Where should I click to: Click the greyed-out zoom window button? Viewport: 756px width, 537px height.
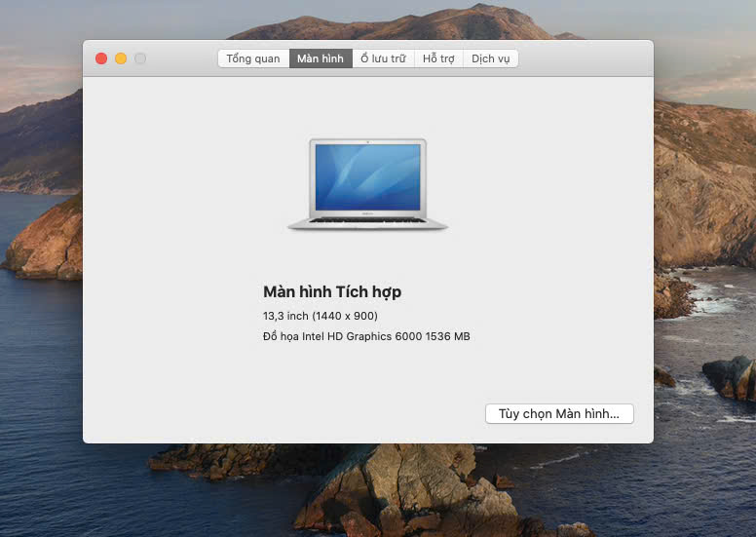coord(140,58)
